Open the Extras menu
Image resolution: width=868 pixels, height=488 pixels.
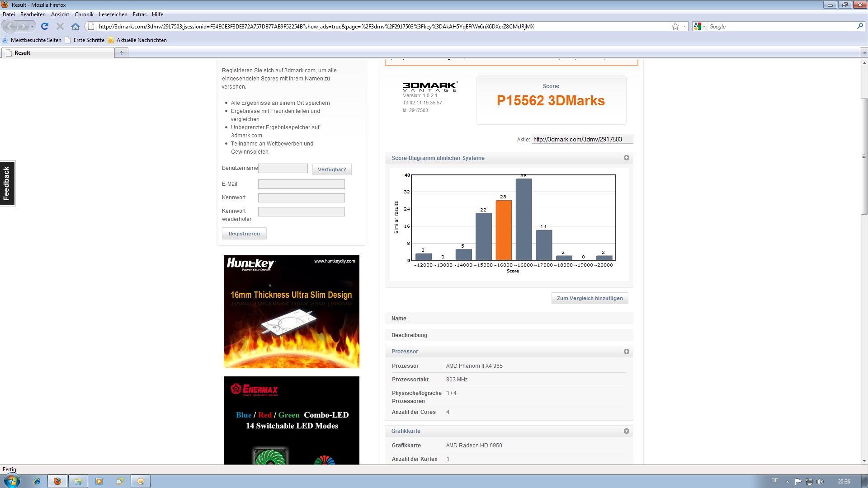(139, 14)
